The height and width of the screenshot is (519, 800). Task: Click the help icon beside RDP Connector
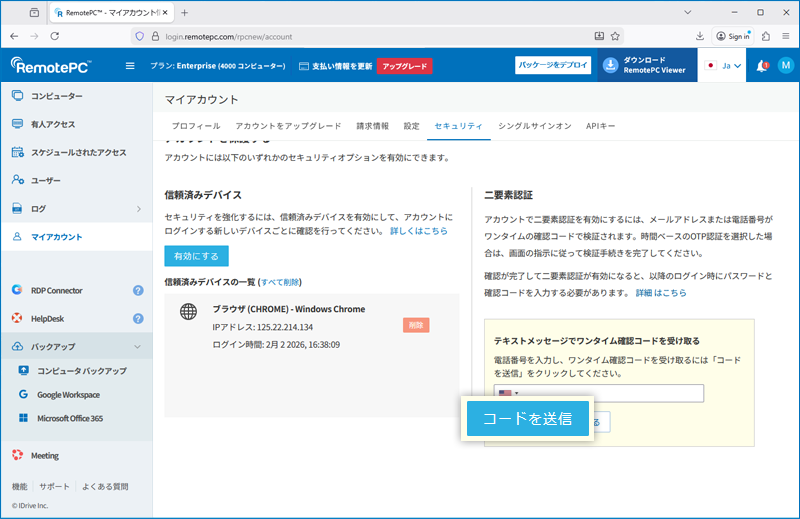click(x=138, y=290)
